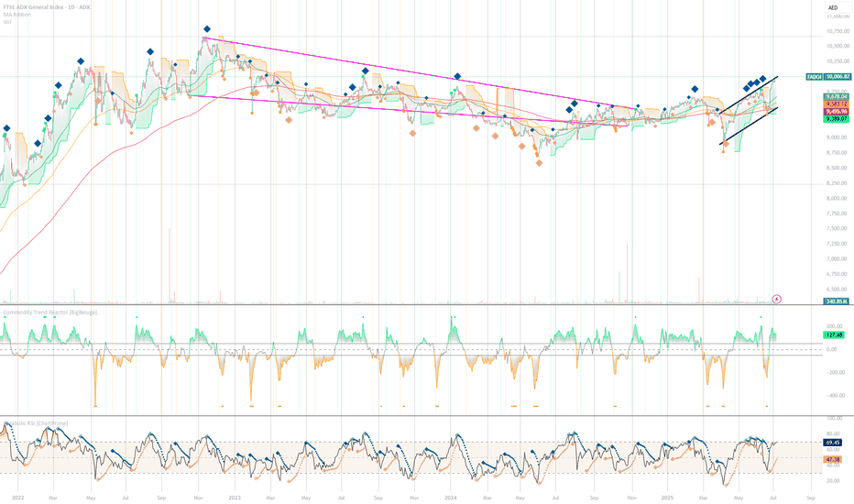Click the 10,006.87 last price label
The image size is (854, 504).
[838, 77]
